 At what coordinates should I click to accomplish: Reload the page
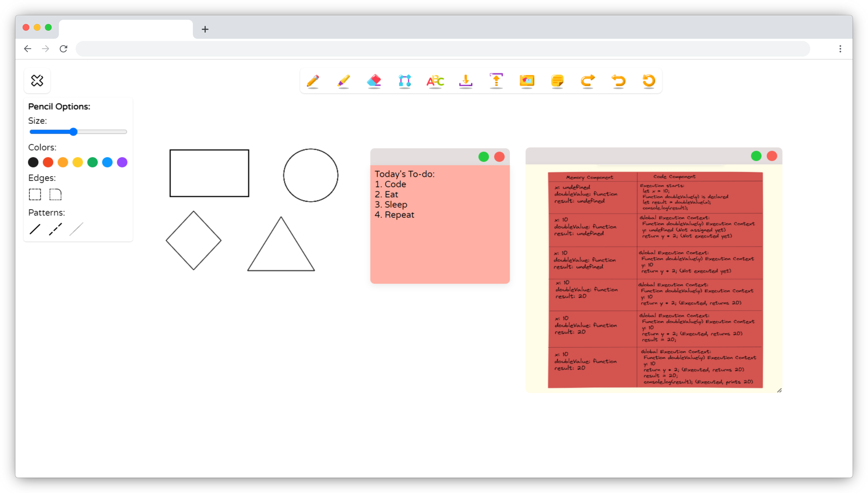(x=63, y=49)
